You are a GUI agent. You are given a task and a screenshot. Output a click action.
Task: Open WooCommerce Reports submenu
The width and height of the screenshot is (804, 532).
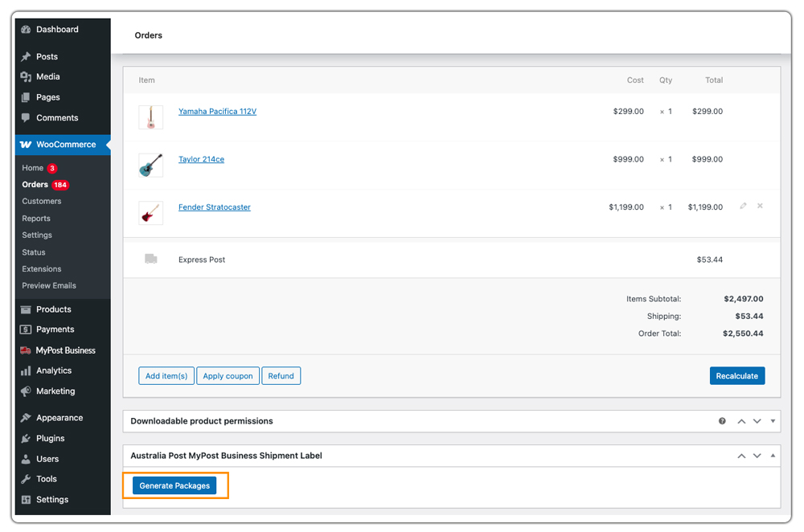36,219
